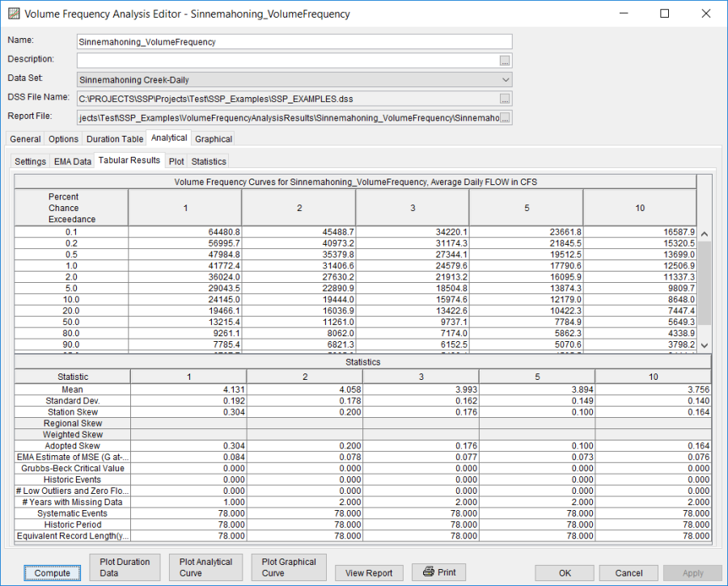Open the Duration Table tab
The height and width of the screenshot is (586, 728).
coord(115,139)
